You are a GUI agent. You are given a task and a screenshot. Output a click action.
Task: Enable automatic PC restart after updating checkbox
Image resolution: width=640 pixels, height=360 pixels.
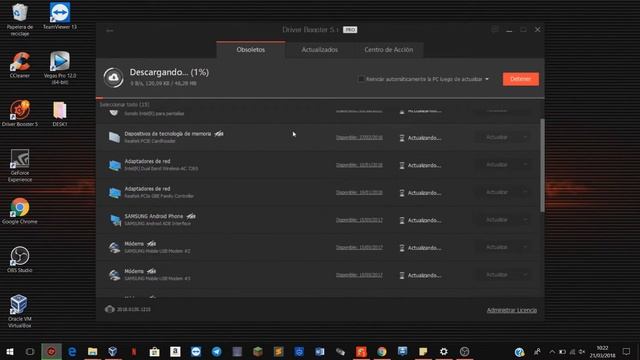click(x=361, y=79)
